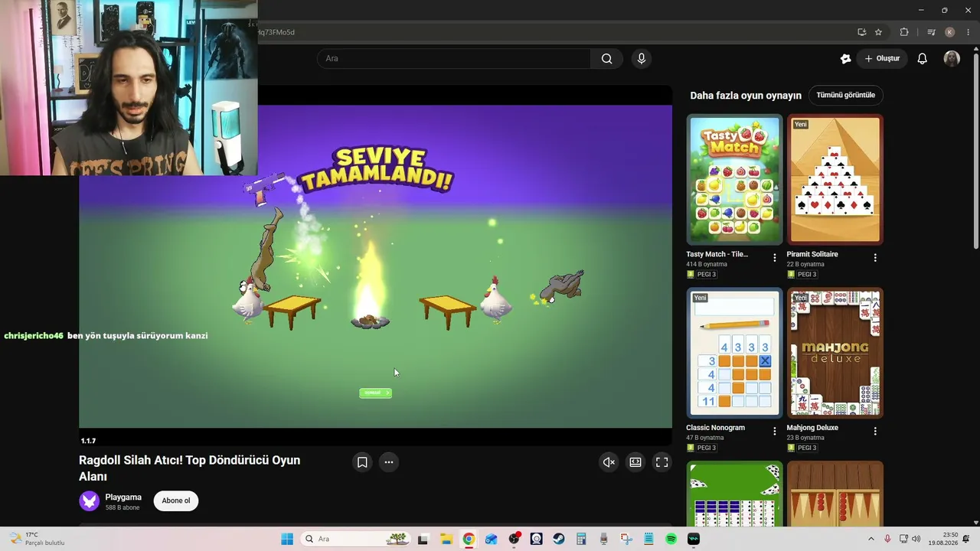Open YouTube notifications bell
980x551 pixels.
coord(923,59)
